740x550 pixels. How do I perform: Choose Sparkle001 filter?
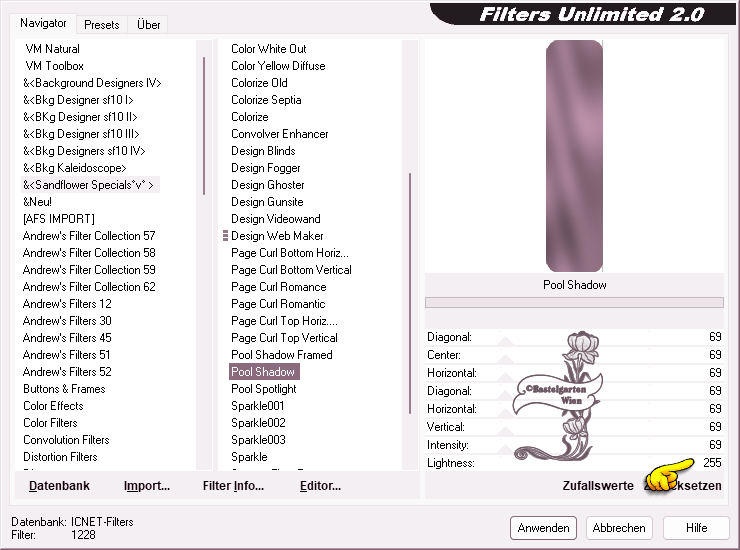(258, 406)
